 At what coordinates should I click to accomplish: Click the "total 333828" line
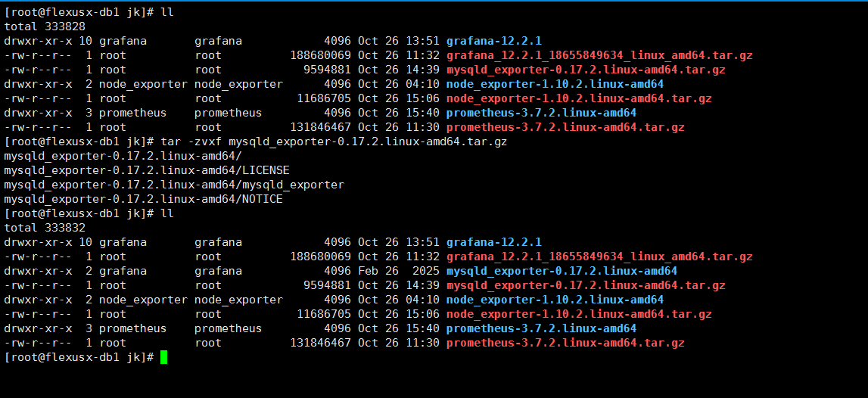45,26
